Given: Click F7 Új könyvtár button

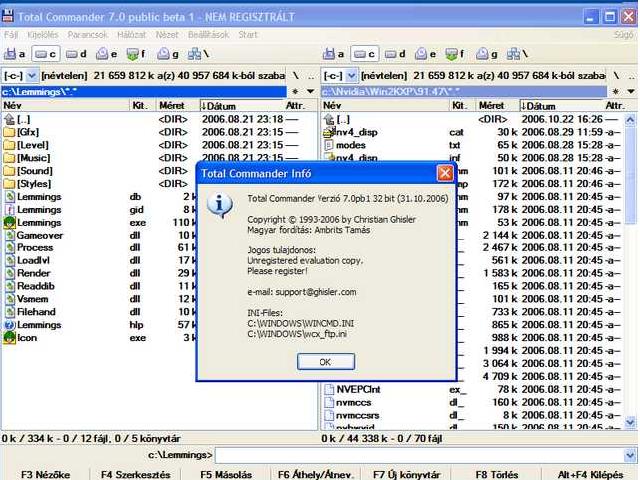Looking at the screenshot, I should pos(407,475).
